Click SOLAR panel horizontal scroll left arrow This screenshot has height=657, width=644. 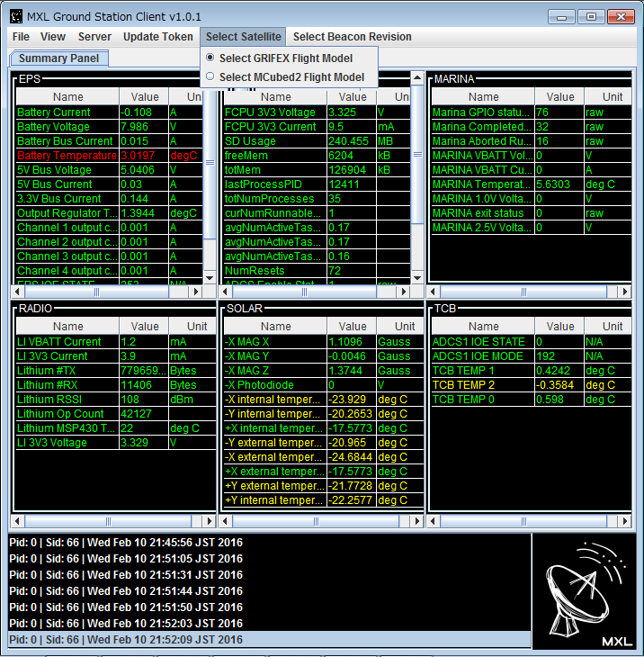click(x=225, y=521)
